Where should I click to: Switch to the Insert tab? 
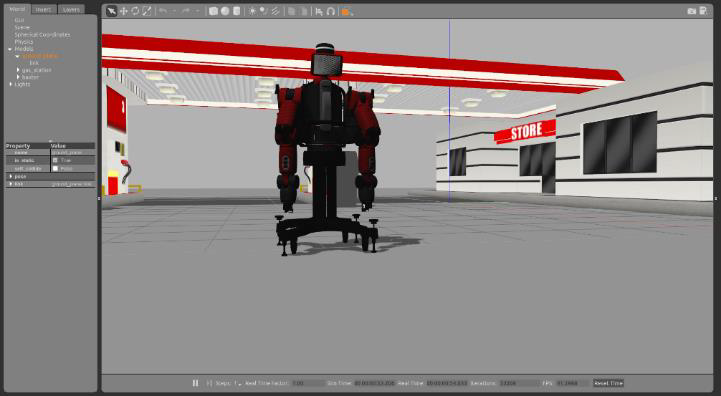(x=44, y=9)
